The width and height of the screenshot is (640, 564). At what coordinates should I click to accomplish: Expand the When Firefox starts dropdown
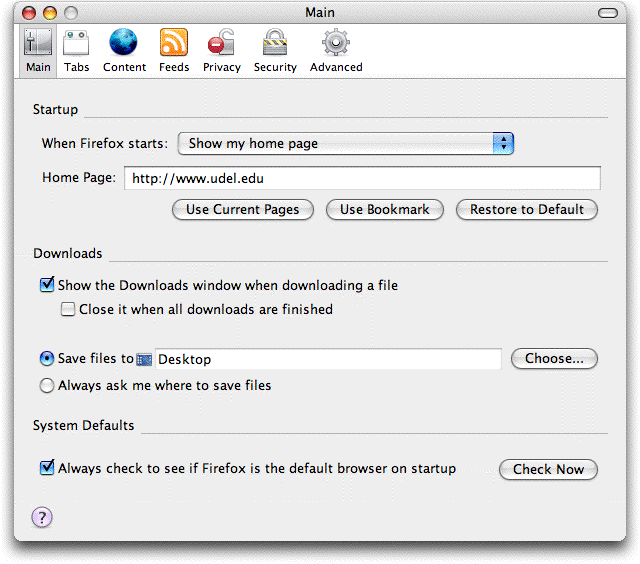[346, 144]
